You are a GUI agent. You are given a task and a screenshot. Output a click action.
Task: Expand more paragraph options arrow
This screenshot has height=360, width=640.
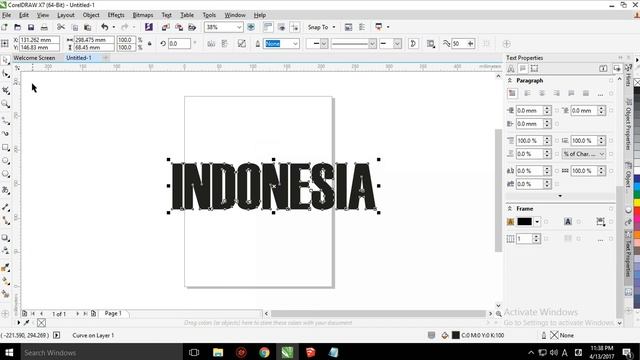pyautogui.click(x=560, y=196)
